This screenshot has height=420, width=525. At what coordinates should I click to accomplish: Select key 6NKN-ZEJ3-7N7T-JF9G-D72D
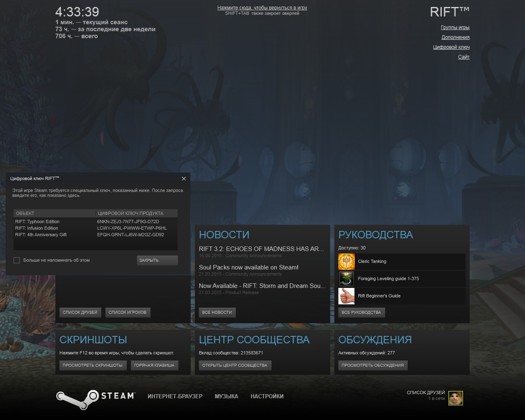tap(128, 221)
